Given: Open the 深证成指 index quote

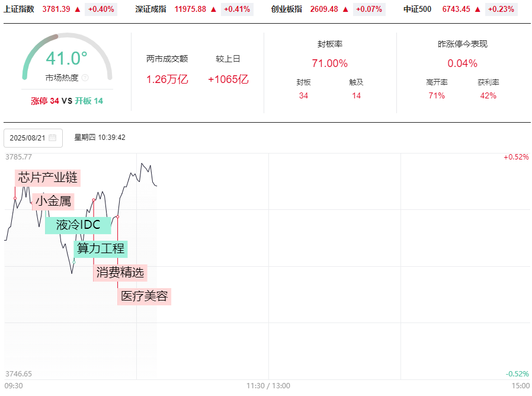Looking at the screenshot, I should point(152,9).
